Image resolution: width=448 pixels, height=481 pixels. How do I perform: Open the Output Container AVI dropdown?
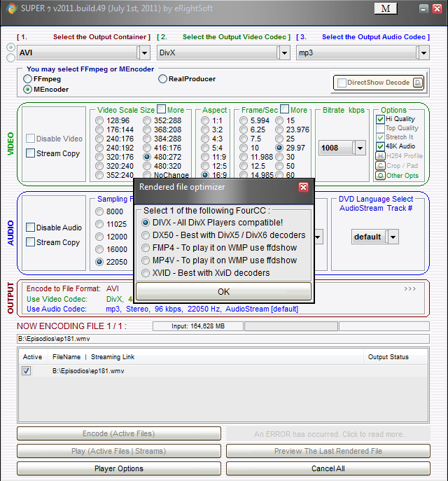145,53
